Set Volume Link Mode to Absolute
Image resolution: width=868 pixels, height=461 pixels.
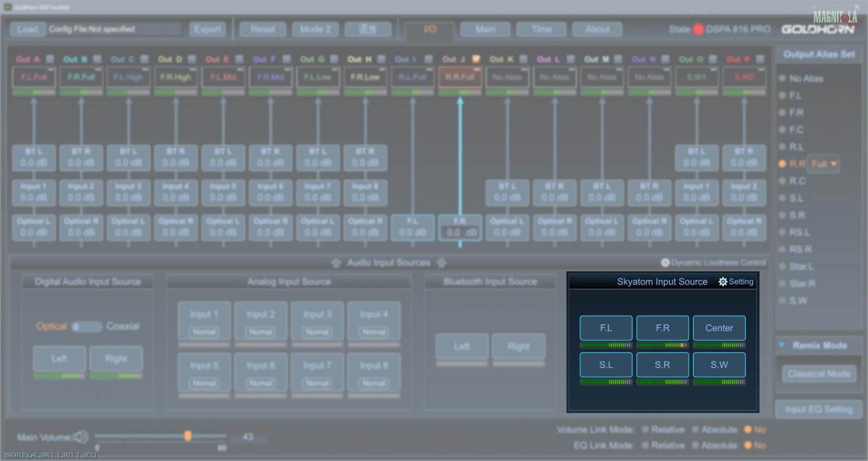tap(695, 430)
